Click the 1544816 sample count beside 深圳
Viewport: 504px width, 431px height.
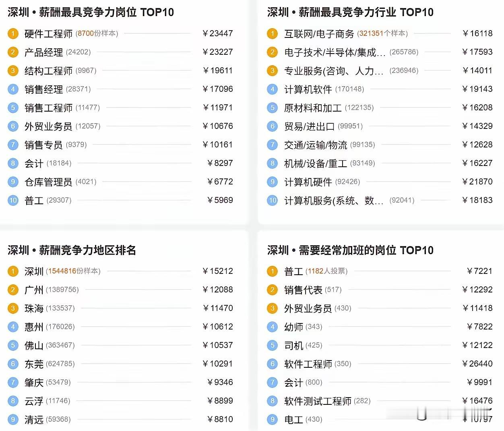(x=62, y=271)
